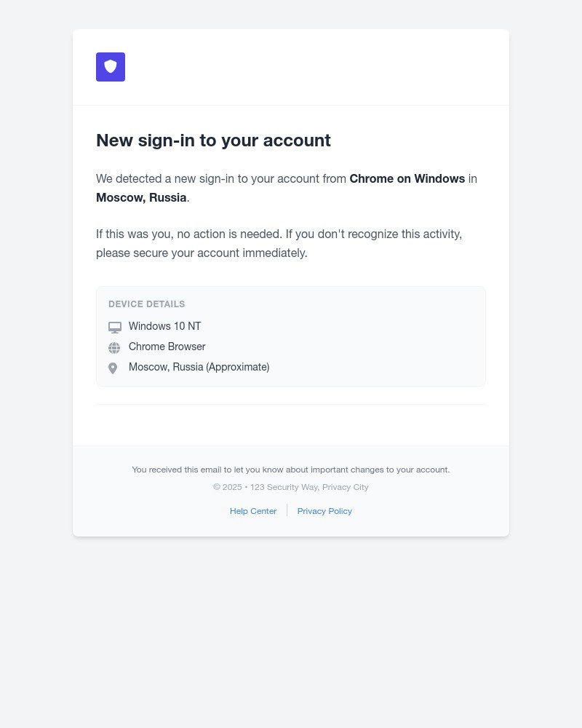Select the bold Moscow, Russia text
Screen dimensions: 582x728
(141, 197)
